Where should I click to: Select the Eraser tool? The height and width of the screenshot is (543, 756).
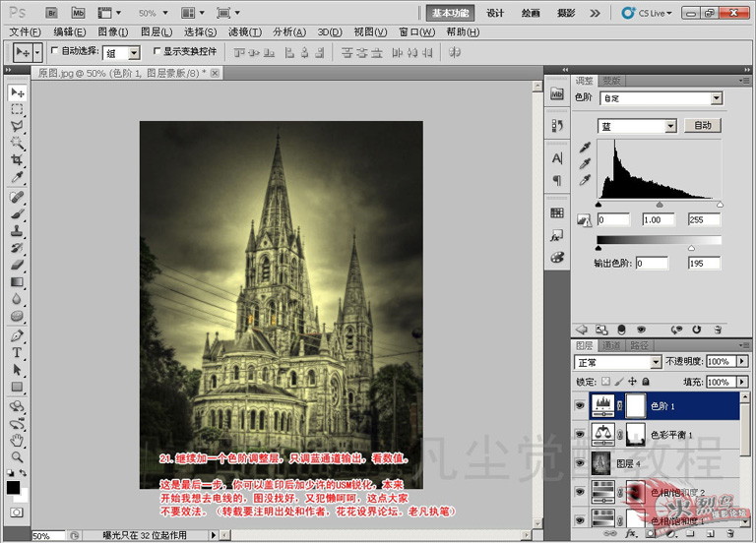click(17, 265)
